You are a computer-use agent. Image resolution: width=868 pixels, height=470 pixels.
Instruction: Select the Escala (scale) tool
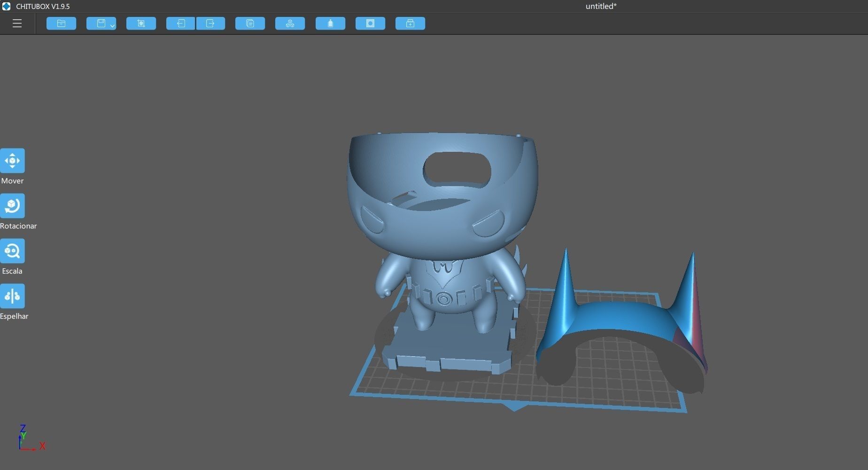click(x=12, y=251)
